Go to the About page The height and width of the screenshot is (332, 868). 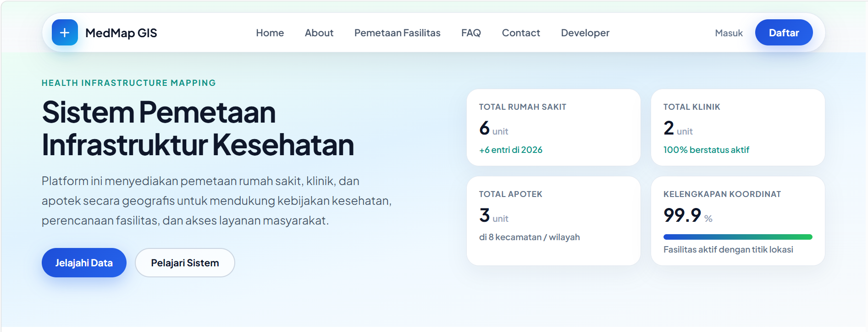319,33
